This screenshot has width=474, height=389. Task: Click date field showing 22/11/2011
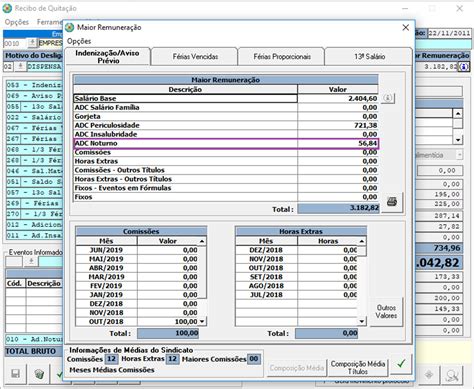449,33
